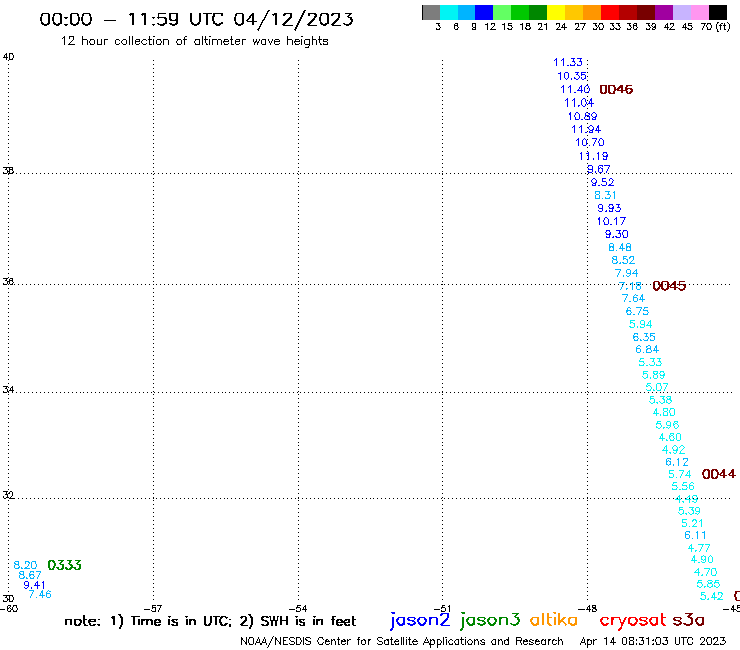Click the 70 (ft) legend scale label
This screenshot has height=650, width=740.
tap(715, 27)
